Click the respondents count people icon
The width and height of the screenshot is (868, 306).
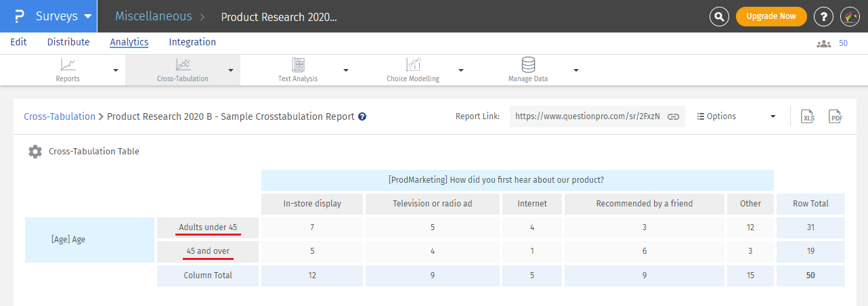pyautogui.click(x=823, y=43)
